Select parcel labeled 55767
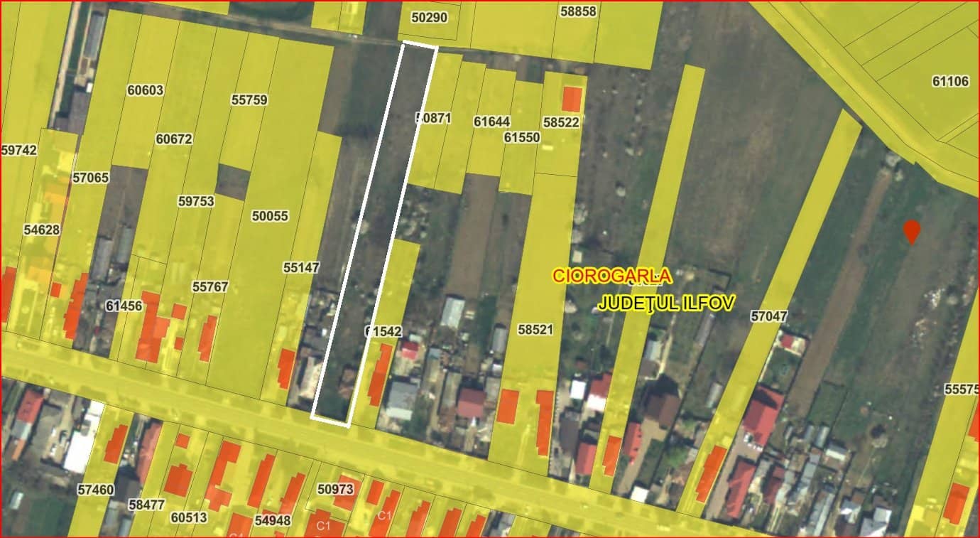The width and height of the screenshot is (980, 538). pos(210,286)
